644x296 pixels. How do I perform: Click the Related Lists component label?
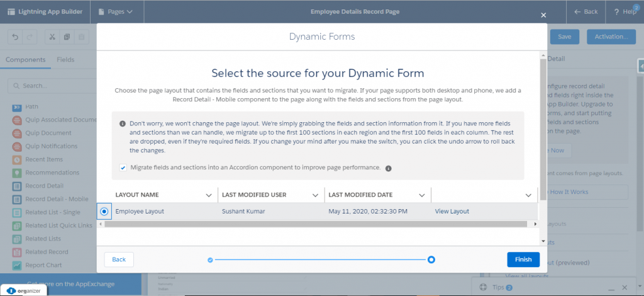43,239
